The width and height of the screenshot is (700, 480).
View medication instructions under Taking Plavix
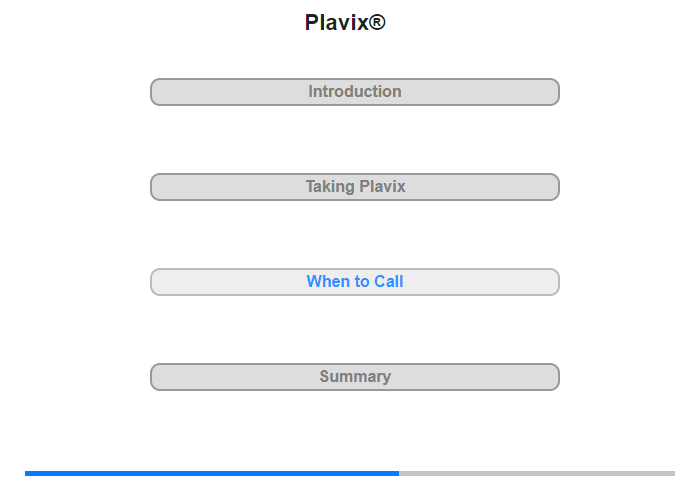[x=354, y=187]
